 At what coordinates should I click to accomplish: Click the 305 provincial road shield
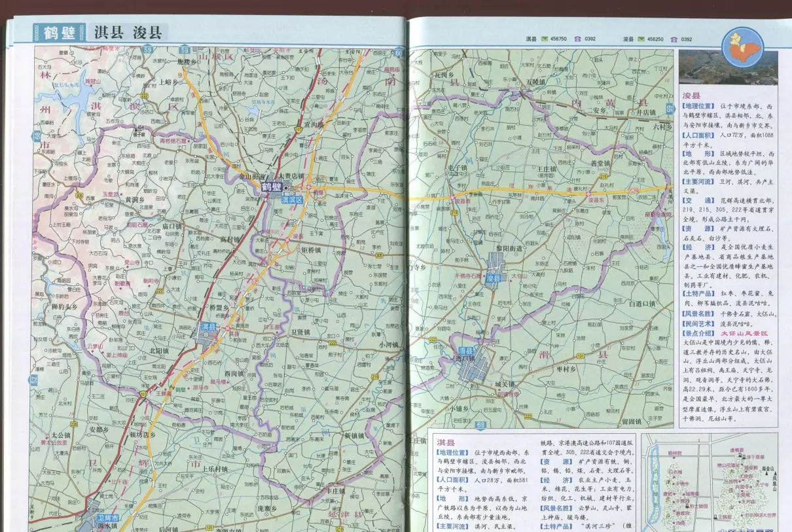[x=632, y=192]
